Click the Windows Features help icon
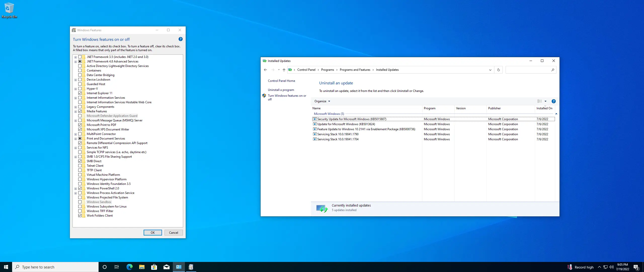Viewport: 644px width, 272px height. click(180, 39)
